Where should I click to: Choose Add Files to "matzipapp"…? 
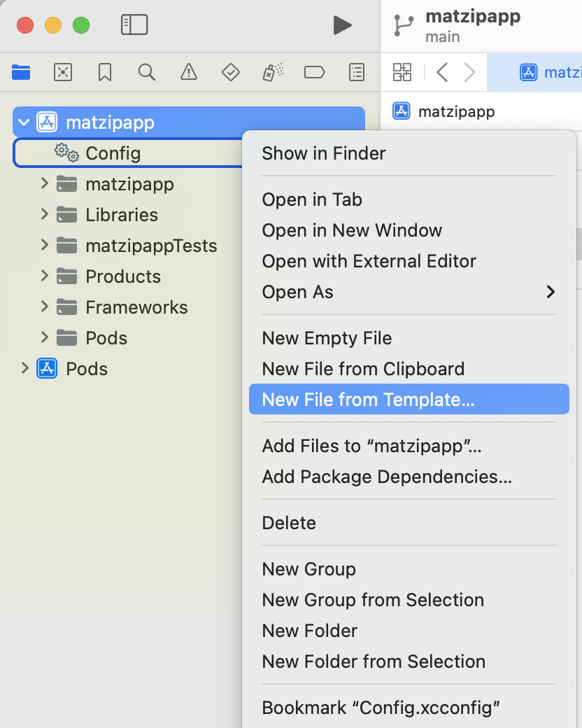point(409,446)
